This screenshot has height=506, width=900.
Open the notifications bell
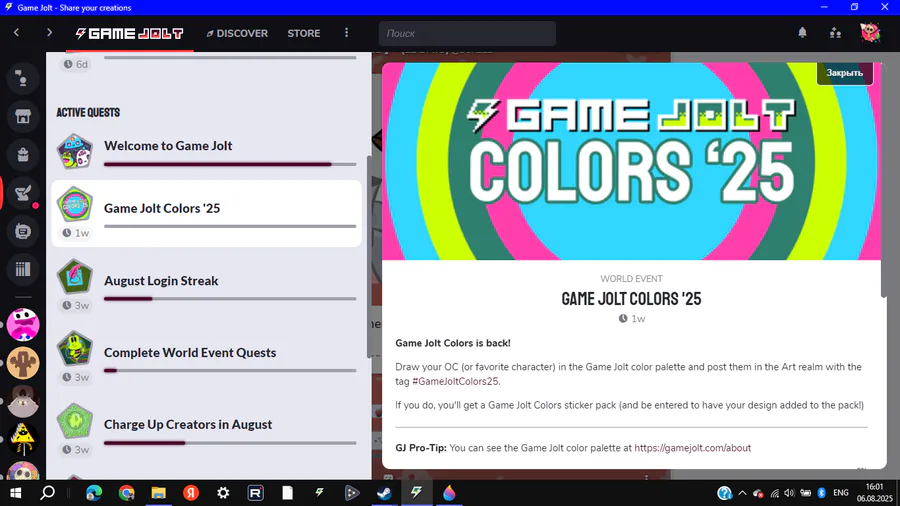[x=802, y=33]
